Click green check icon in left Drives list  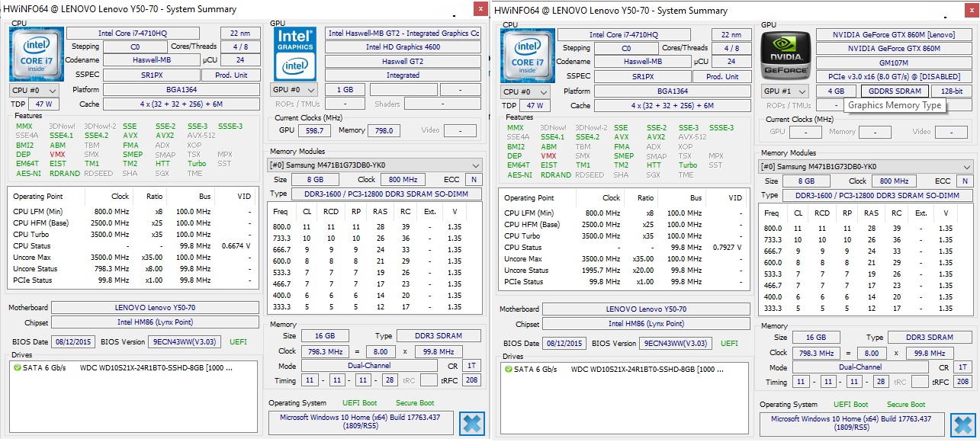point(17,368)
